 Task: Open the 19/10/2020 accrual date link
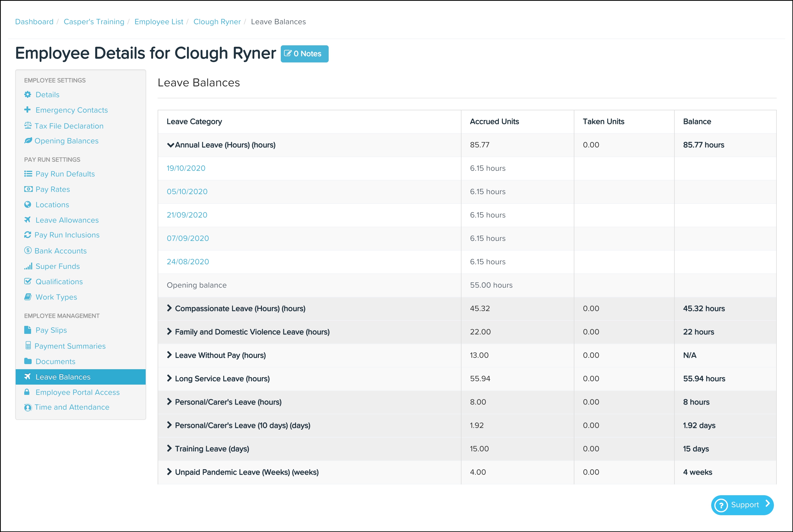pyautogui.click(x=186, y=168)
